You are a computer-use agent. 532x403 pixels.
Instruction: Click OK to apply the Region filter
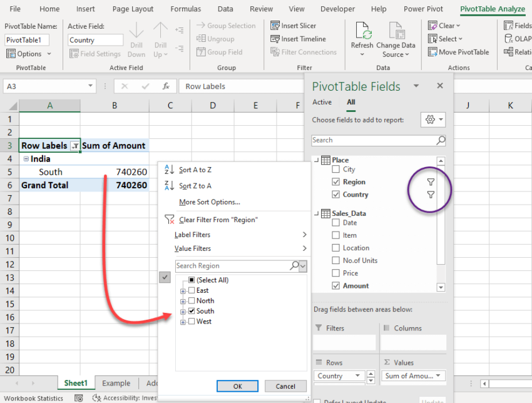click(237, 386)
